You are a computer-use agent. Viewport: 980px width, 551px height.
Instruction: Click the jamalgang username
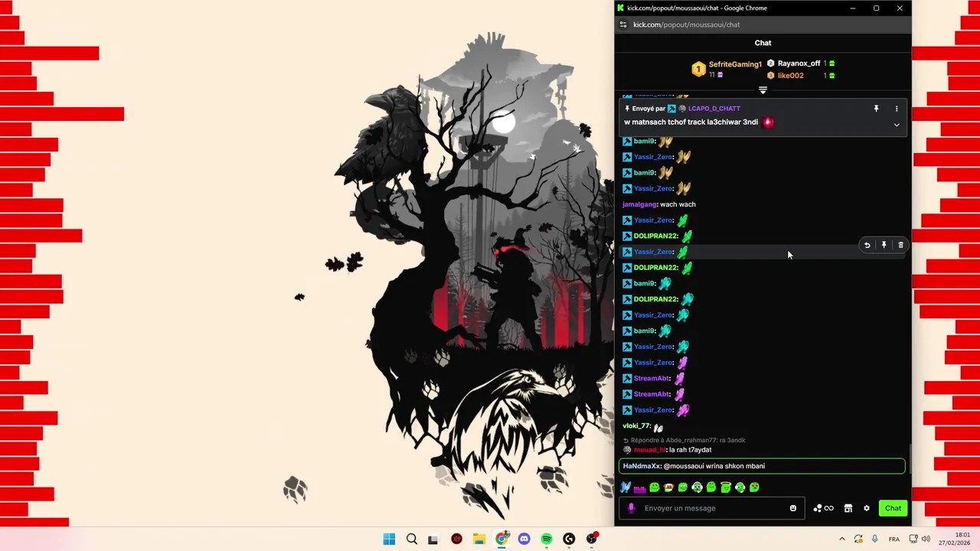point(640,204)
